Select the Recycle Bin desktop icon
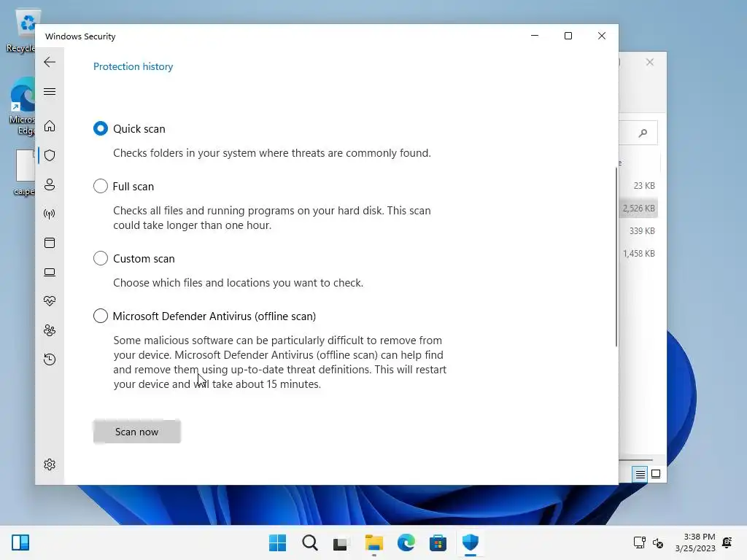Viewport: 747px width, 560px height. [x=20, y=31]
